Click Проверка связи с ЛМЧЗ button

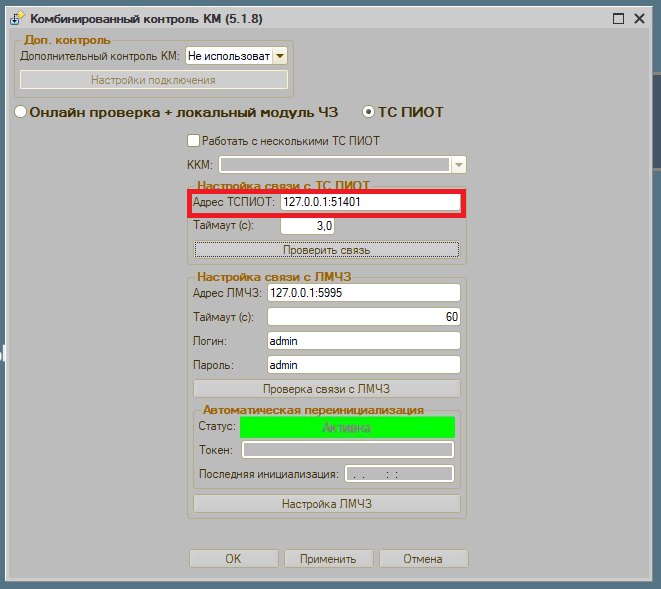tap(327, 389)
